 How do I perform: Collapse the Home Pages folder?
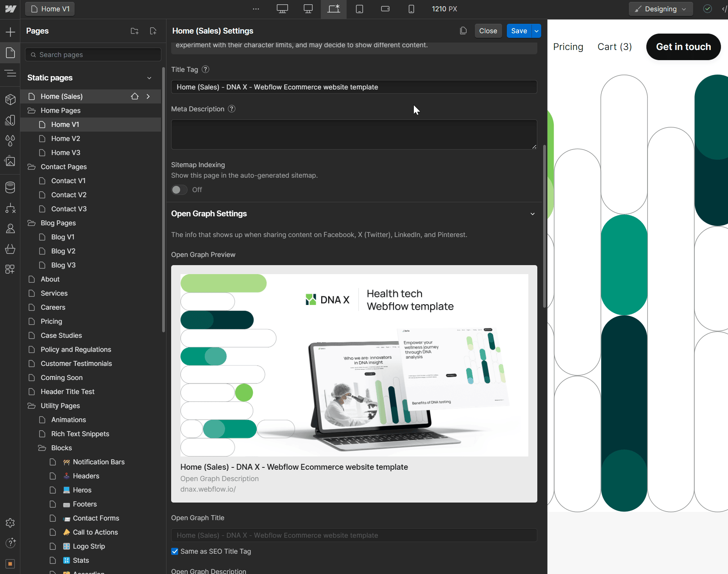[x=31, y=111]
